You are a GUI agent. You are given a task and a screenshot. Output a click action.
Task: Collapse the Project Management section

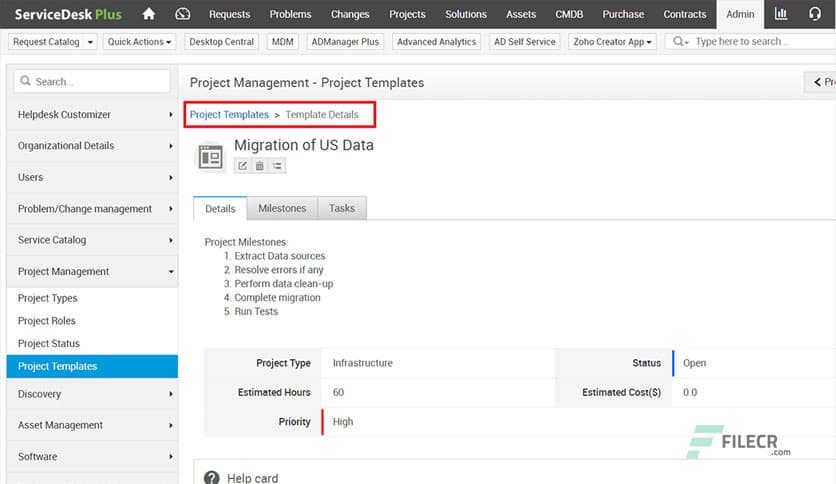(x=92, y=271)
